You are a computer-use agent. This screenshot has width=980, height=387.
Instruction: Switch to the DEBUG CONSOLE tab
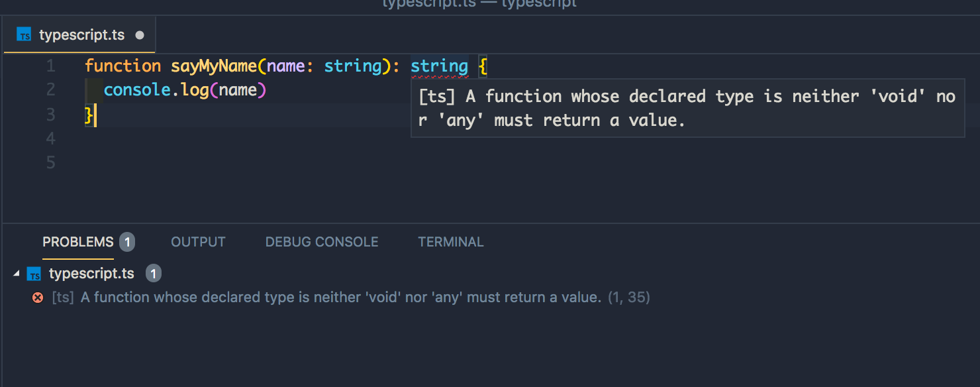coord(322,242)
